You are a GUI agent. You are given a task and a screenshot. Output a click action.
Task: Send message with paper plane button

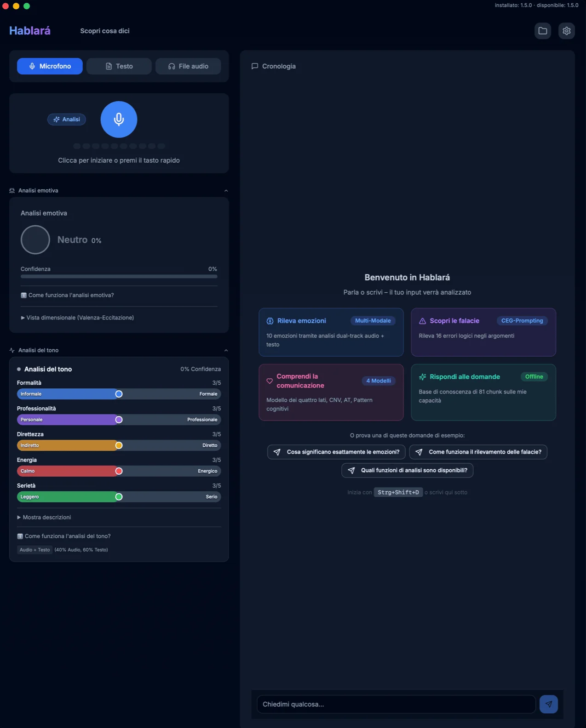point(548,704)
